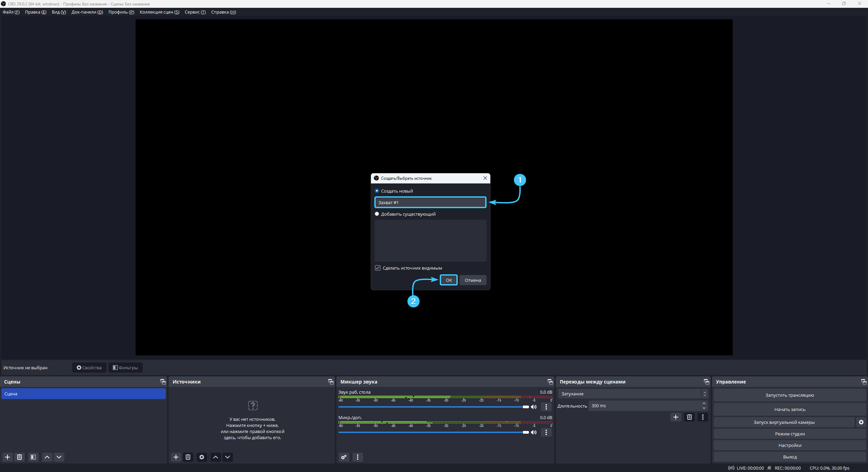Image resolution: width=868 pixels, height=472 pixels.
Task: Enable Создать новый radio button
Action: [377, 191]
